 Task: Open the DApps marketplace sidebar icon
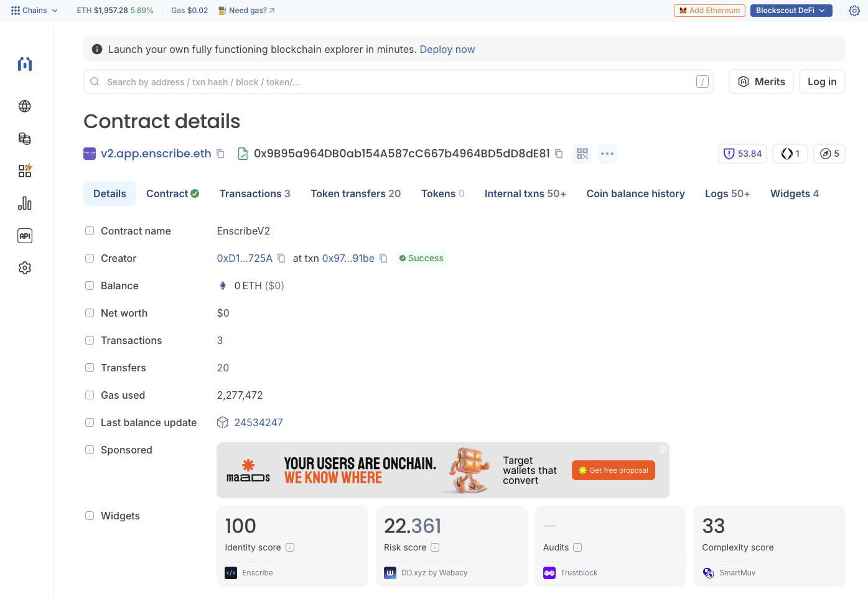[24, 170]
